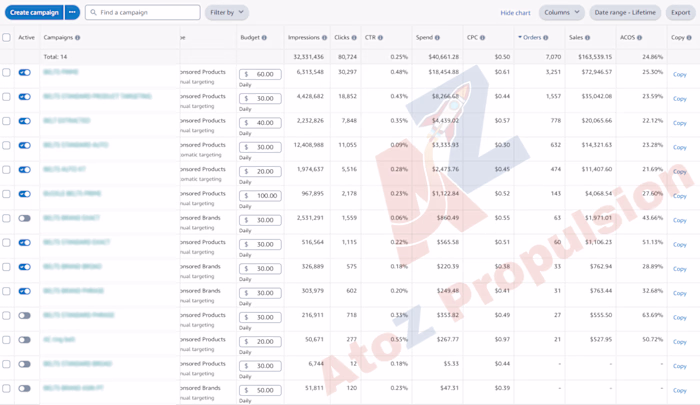Copy the campaign with $762.94 sales
This screenshot has height=405, width=700.
click(679, 269)
